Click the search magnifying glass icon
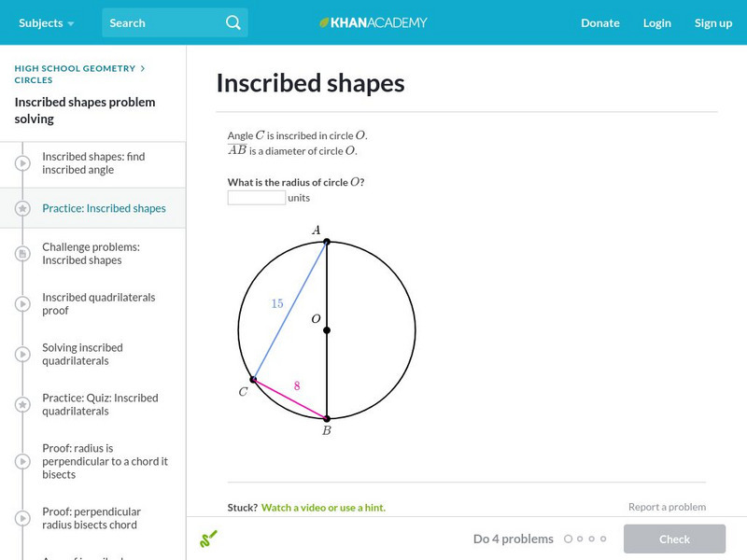The height and width of the screenshot is (560, 747). [x=233, y=22]
